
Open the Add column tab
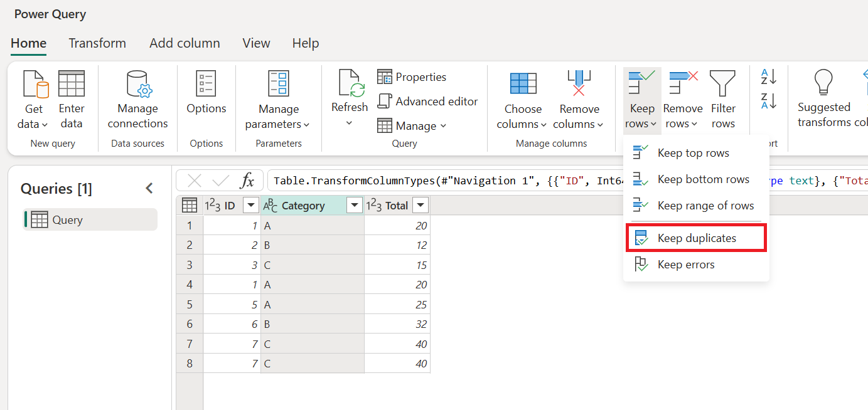(x=185, y=43)
